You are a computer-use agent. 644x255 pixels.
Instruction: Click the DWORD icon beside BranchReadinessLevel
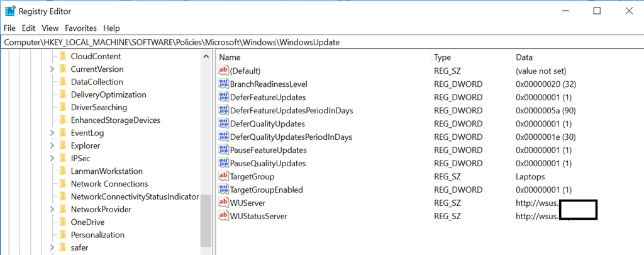[223, 84]
